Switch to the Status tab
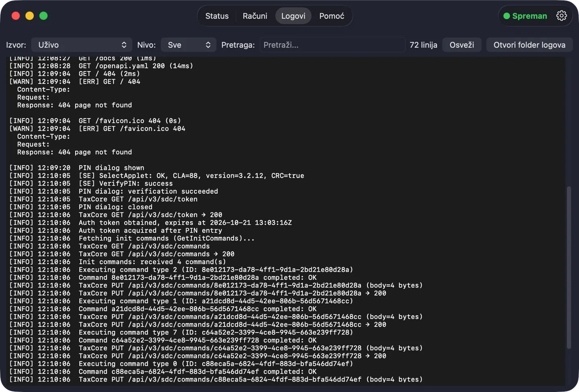This screenshot has width=579, height=392. [x=217, y=16]
